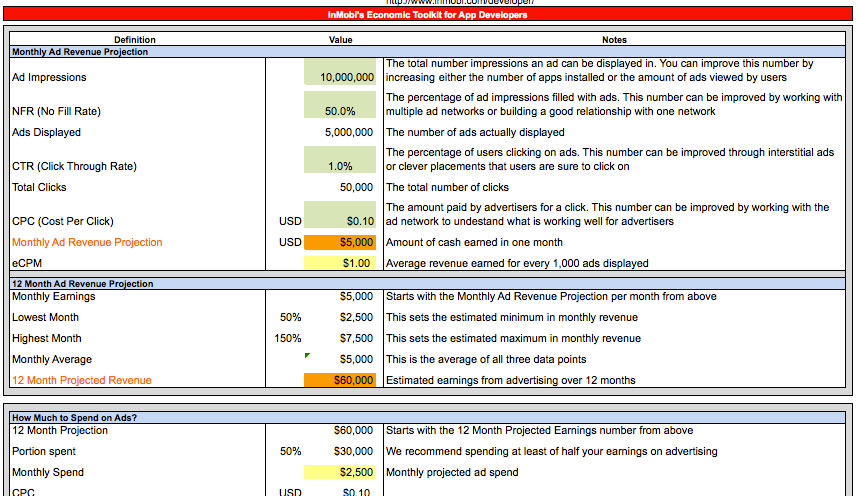Select the note 'Average revenue earned for every 1,000 ads displayed'
859x496 pixels.
(517, 264)
